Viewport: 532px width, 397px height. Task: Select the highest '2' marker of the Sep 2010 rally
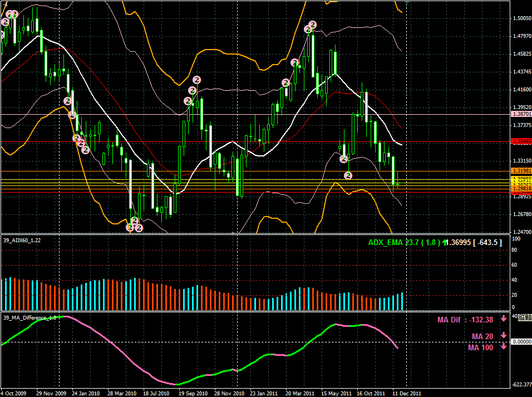click(x=196, y=80)
